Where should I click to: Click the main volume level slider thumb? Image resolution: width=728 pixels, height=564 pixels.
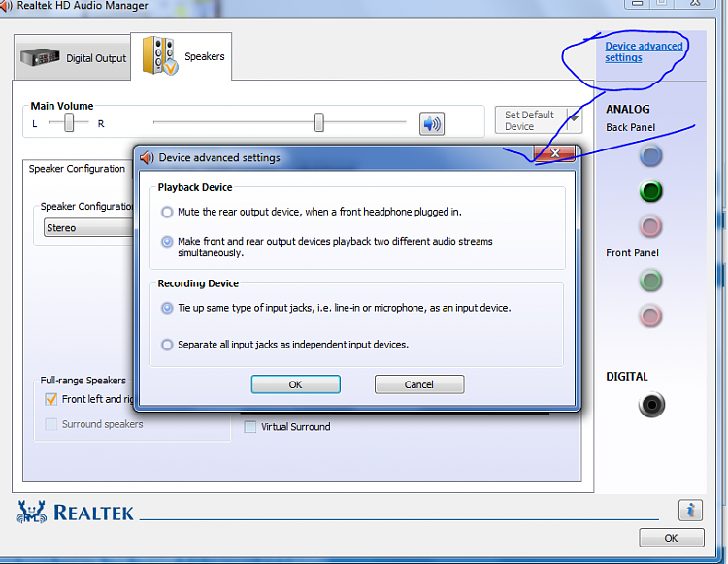[x=319, y=122]
